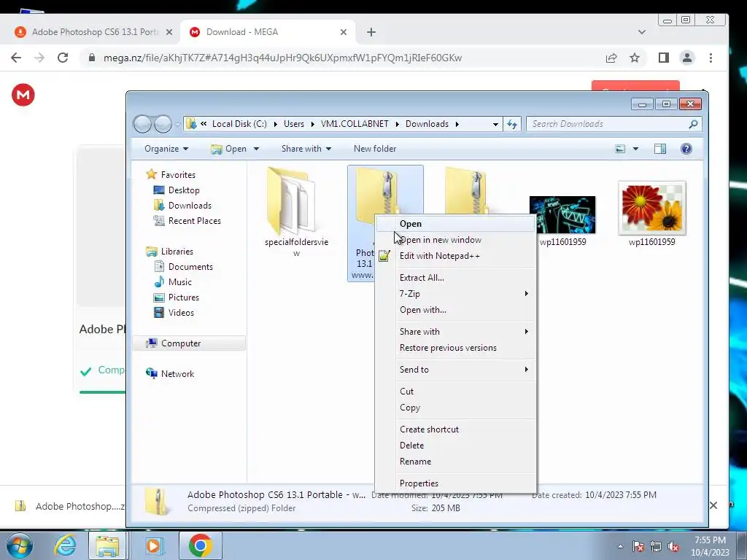Select Cut in context menu
The image size is (747, 560).
point(455,392)
